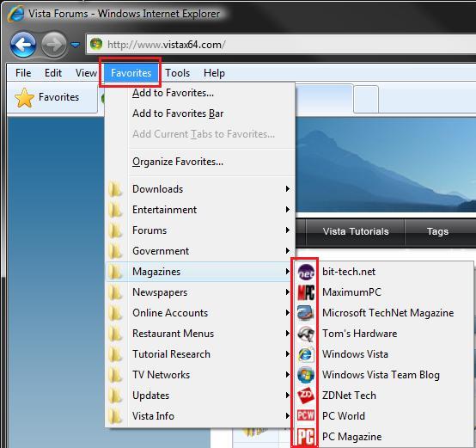Close the Favorites menu bar item
This screenshot has height=448, width=476.
(131, 73)
